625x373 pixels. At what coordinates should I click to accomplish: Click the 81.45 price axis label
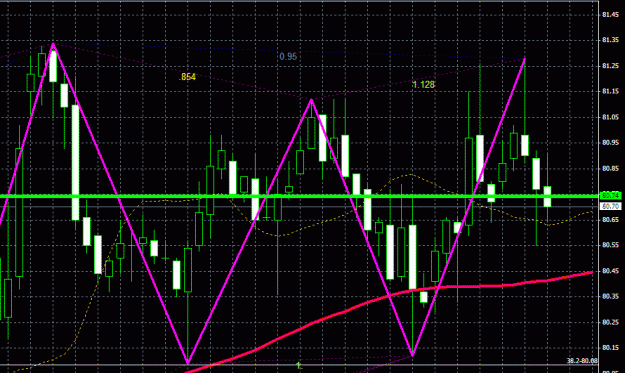(610, 15)
